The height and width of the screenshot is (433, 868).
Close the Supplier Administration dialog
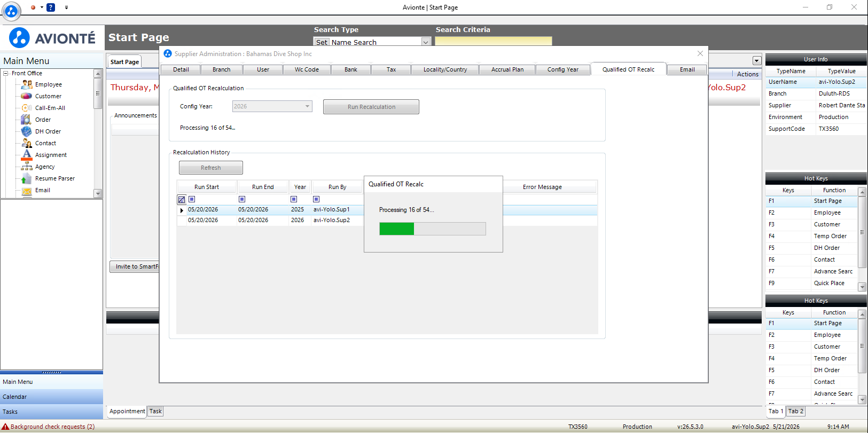pyautogui.click(x=700, y=53)
